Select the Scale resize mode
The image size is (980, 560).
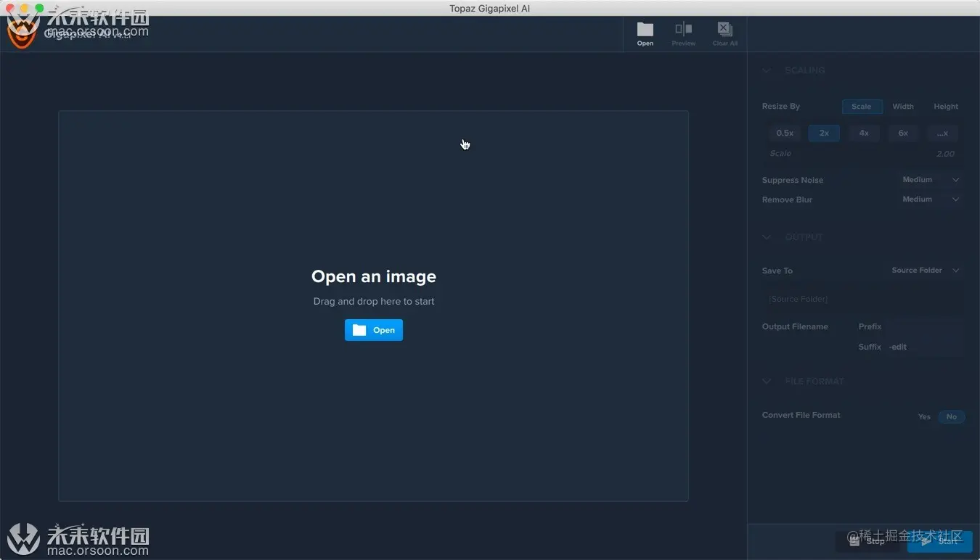point(862,107)
